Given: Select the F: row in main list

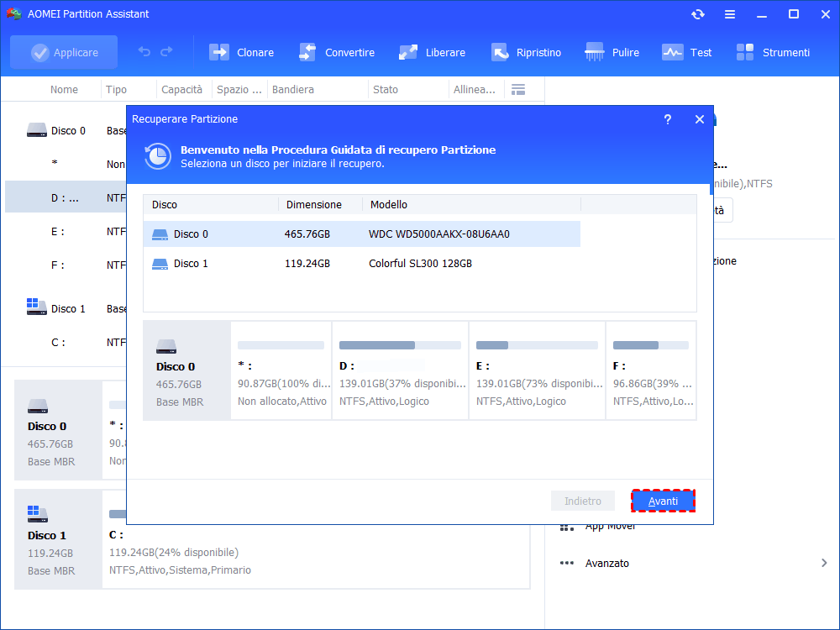Looking at the screenshot, I should (66, 265).
